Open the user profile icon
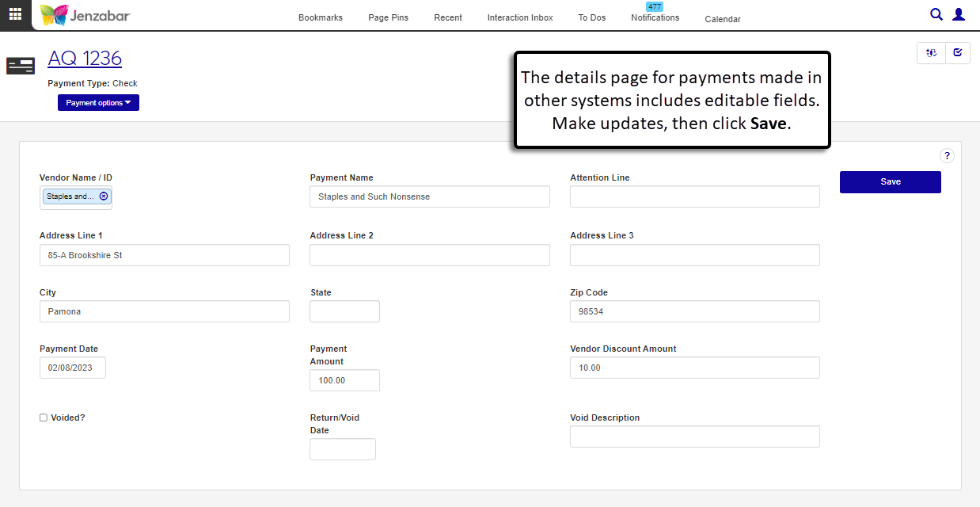The height and width of the screenshot is (507, 980). coord(959,14)
